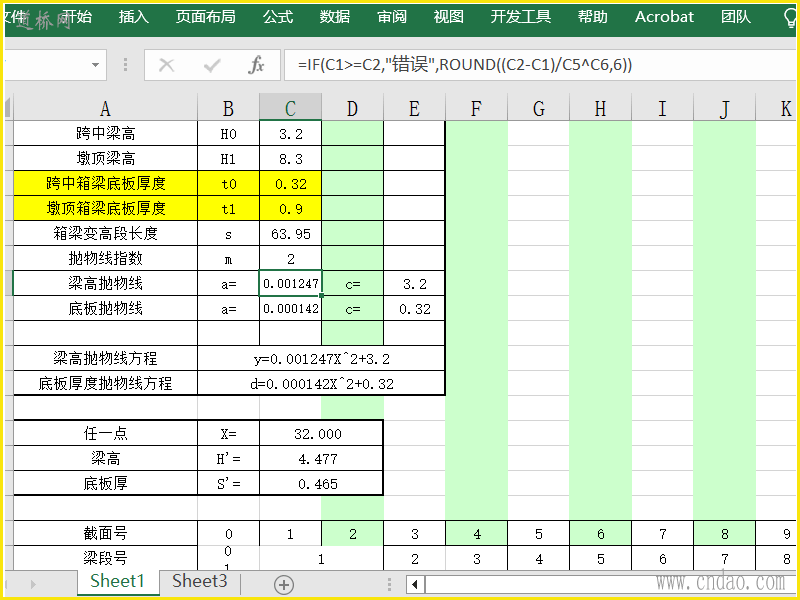The image size is (800, 600).
Task: Select the H0 symbol cell
Action: pos(228,133)
